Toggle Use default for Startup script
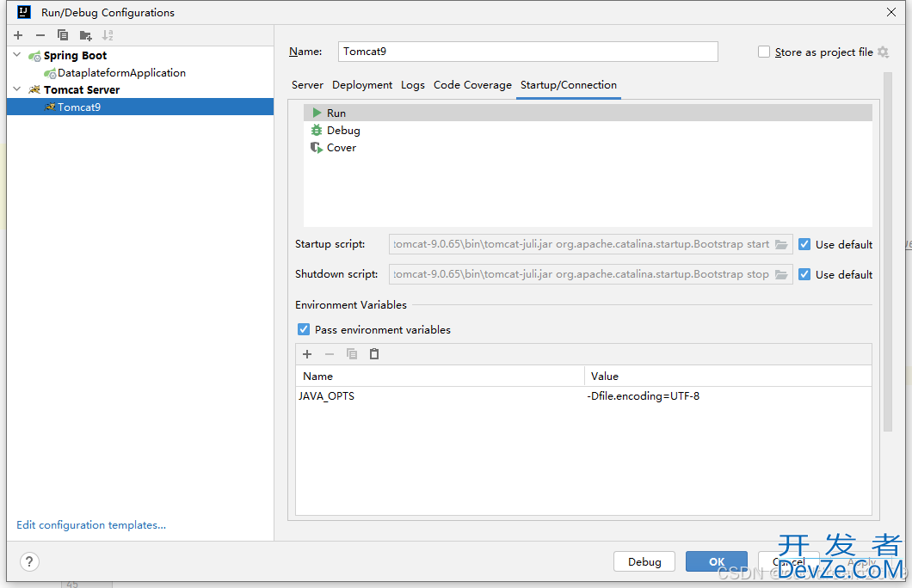This screenshot has height=588, width=912. [x=804, y=245]
